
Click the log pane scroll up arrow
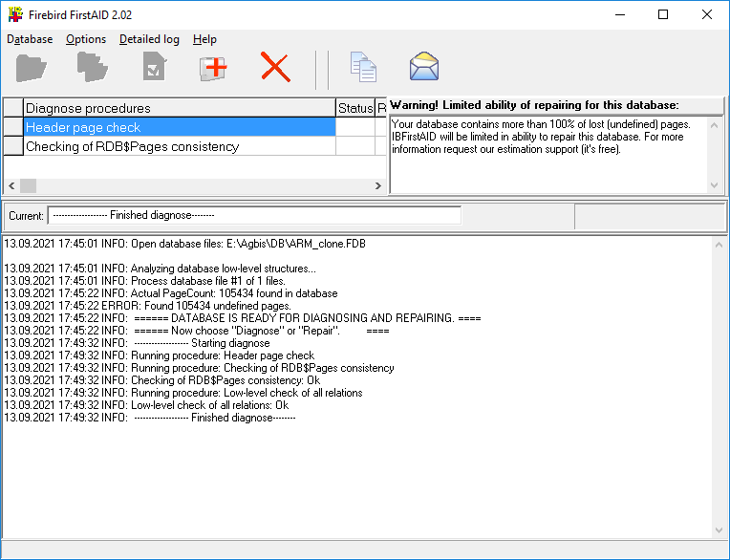[x=719, y=245]
